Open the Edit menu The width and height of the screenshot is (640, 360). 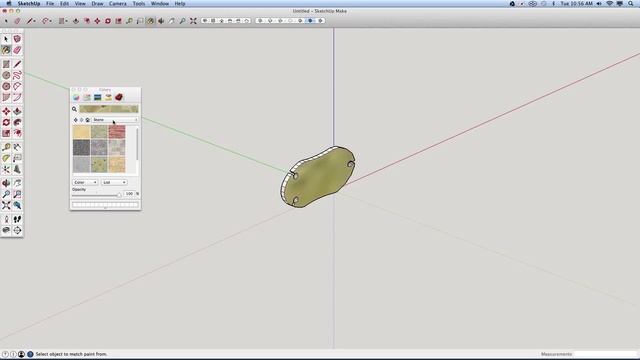point(64,4)
